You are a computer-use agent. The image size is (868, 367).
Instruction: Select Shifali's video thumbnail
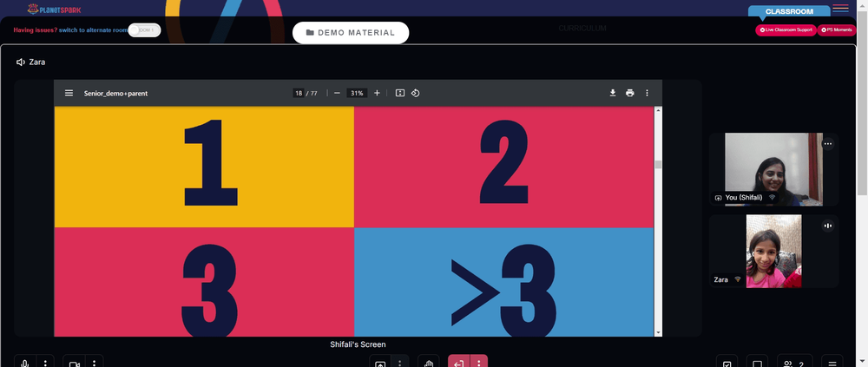click(773, 169)
